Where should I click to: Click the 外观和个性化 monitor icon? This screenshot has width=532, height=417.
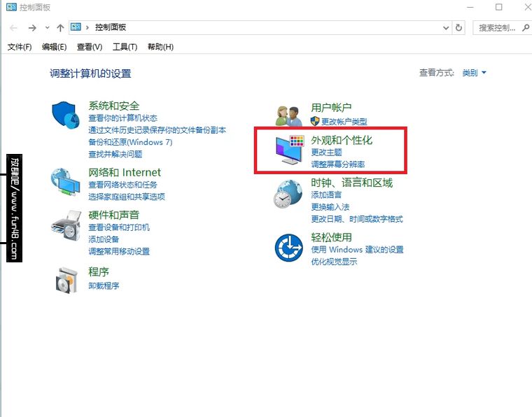pos(289,150)
